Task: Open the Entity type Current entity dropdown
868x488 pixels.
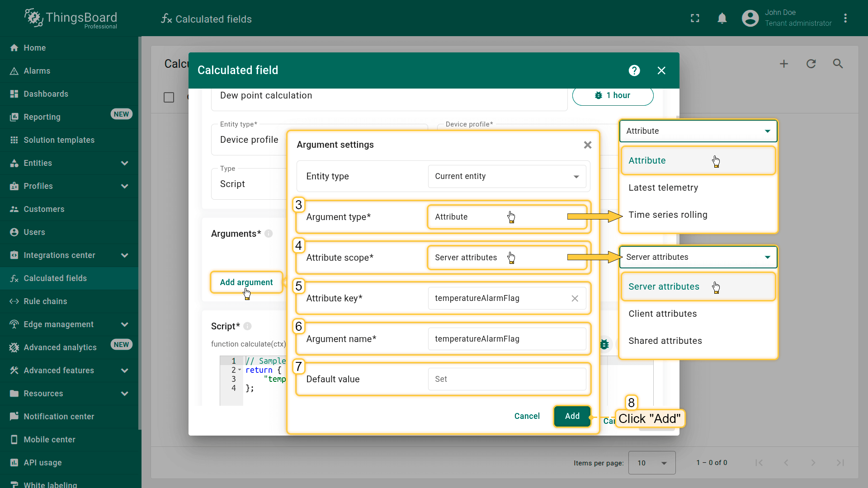Action: pos(507,176)
